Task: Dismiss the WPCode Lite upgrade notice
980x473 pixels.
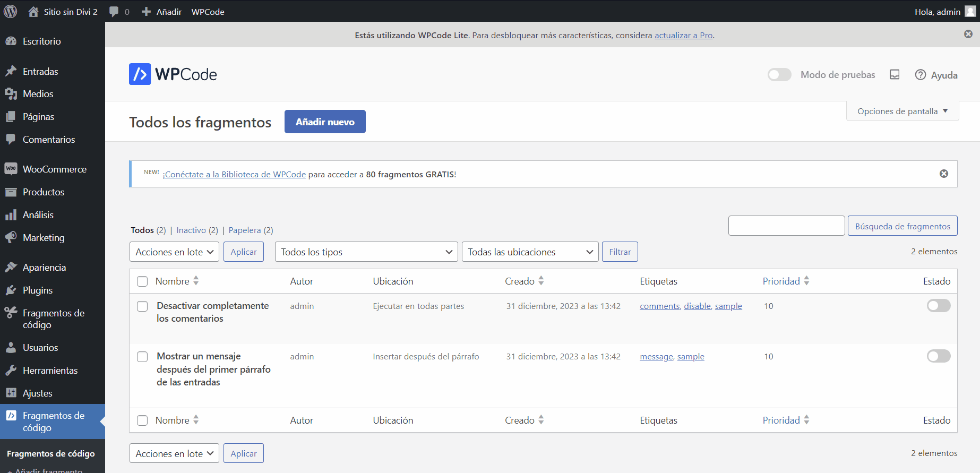Action: [x=968, y=34]
